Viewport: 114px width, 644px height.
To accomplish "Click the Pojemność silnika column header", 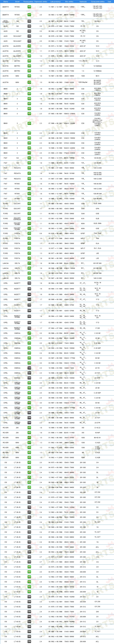I will [x=41, y=1].
